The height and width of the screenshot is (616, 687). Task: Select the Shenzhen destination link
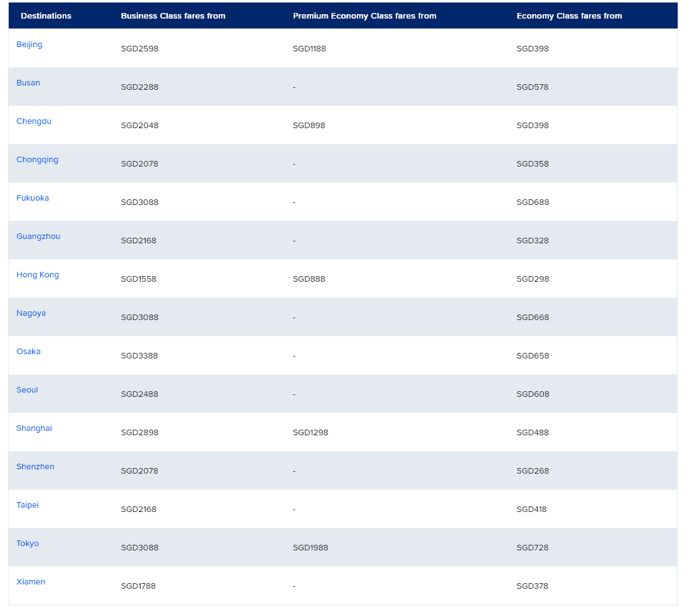click(x=35, y=467)
